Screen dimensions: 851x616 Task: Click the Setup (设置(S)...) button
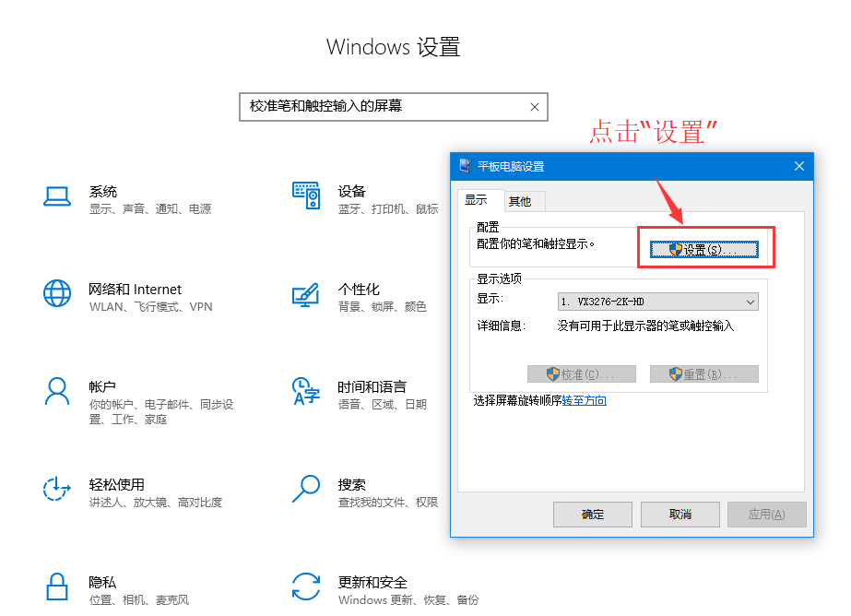(704, 250)
